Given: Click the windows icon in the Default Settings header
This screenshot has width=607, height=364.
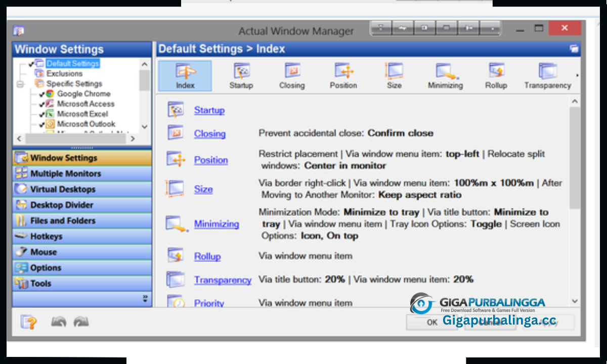Looking at the screenshot, I should 574,49.
